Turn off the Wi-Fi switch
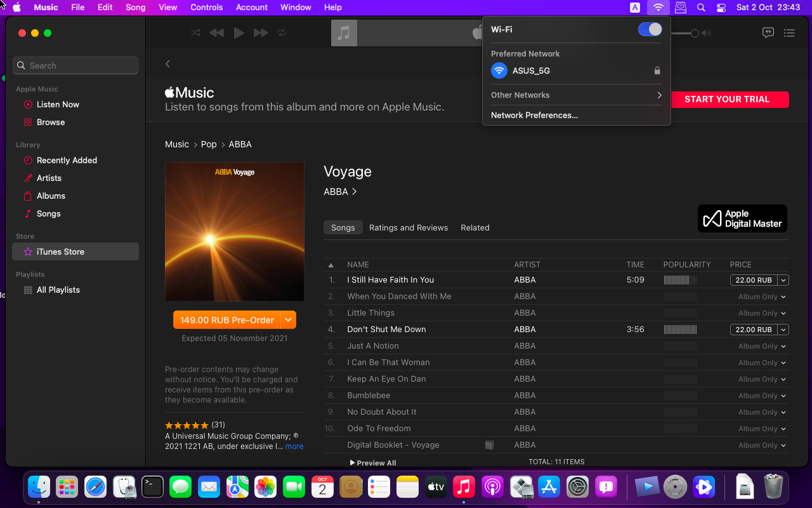 click(x=650, y=29)
